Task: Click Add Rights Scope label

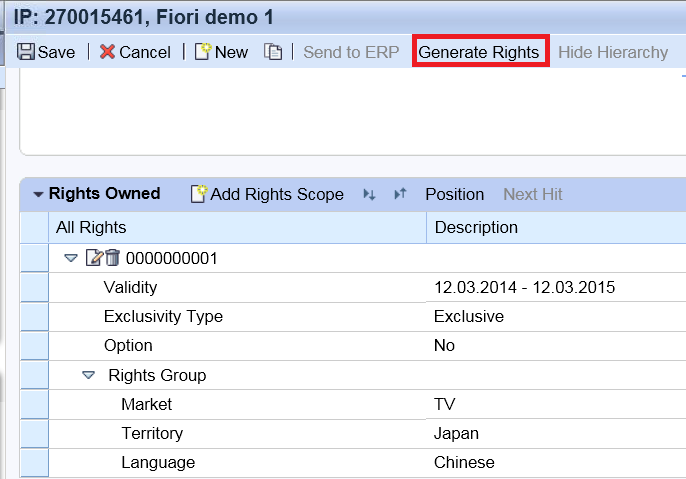Action: pyautogui.click(x=277, y=194)
